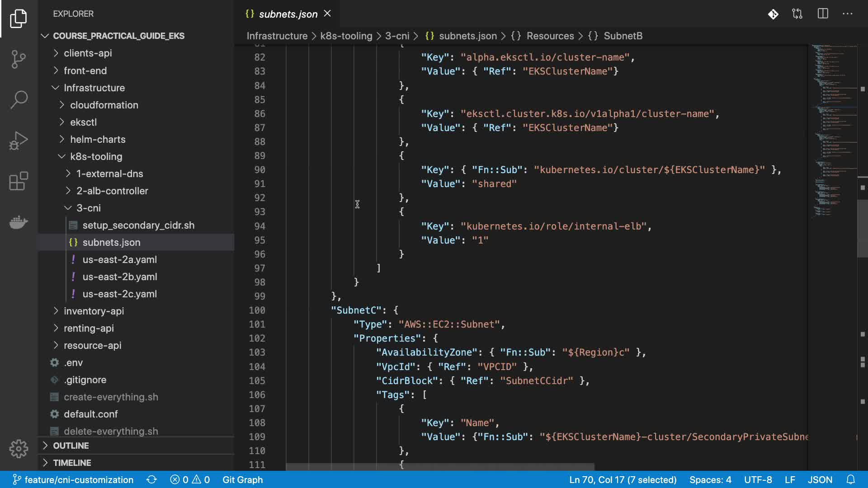Expand the helm-charts folder
The height and width of the screenshot is (488, 868).
point(98,139)
